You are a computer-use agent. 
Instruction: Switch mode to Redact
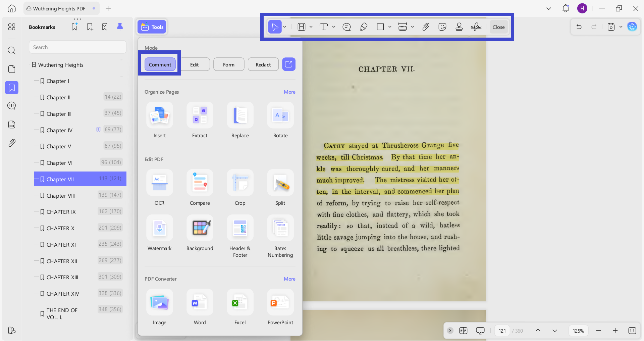[263, 64]
